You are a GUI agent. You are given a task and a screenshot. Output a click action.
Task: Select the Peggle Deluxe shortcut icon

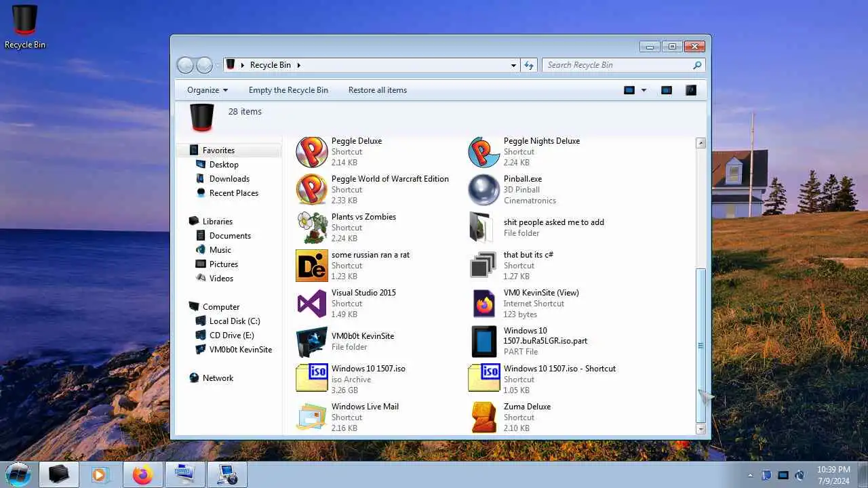(x=312, y=152)
